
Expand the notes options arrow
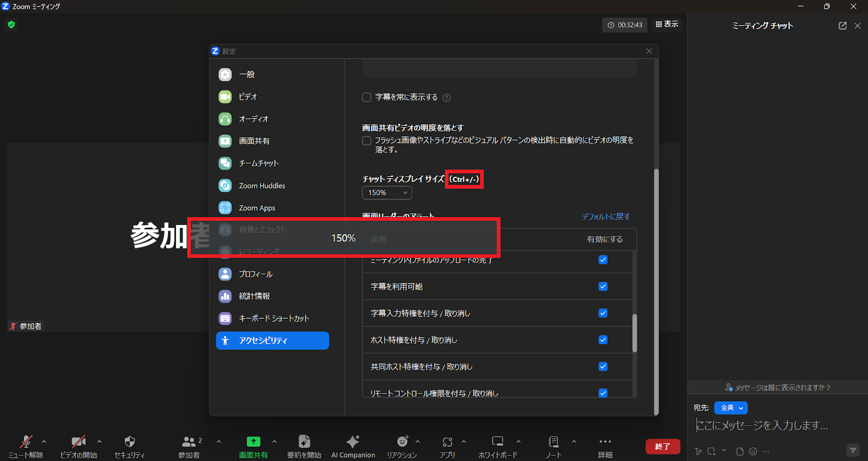coord(574,441)
